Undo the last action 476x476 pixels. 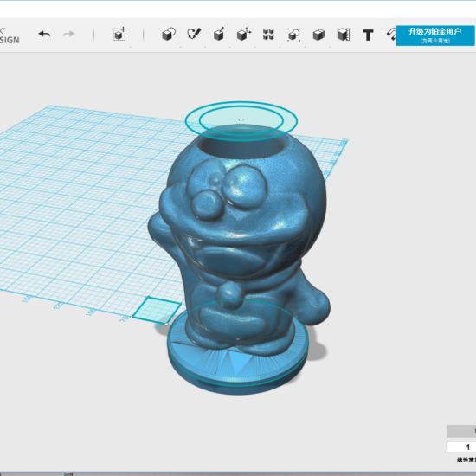click(x=45, y=34)
